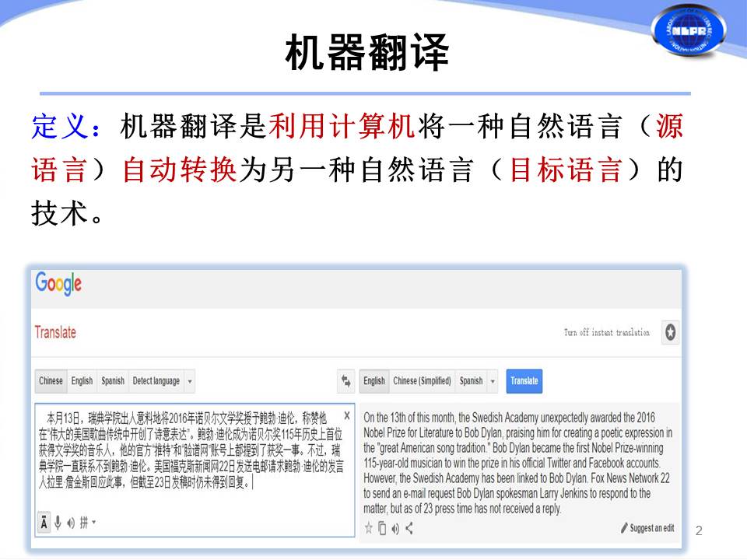Select Chinese as the source language
747x560 pixels.
click(51, 381)
